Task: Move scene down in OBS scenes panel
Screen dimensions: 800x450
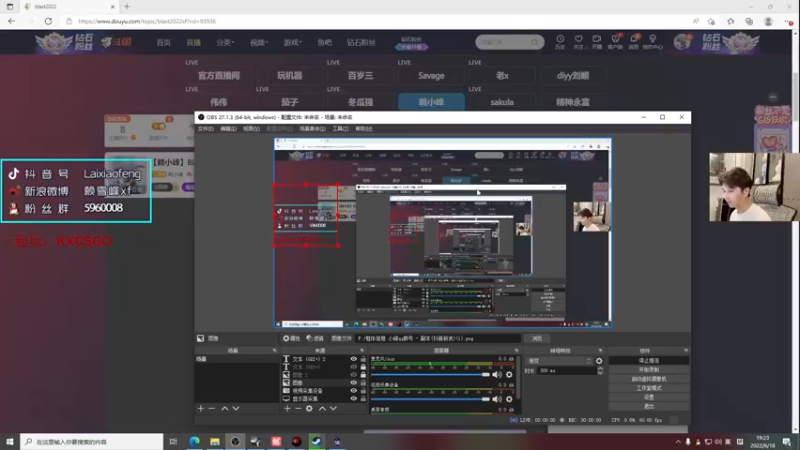Action: click(x=236, y=409)
